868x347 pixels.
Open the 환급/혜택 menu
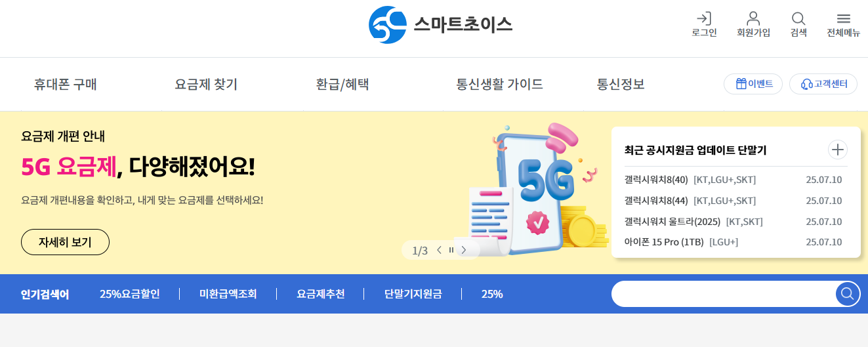coord(342,84)
